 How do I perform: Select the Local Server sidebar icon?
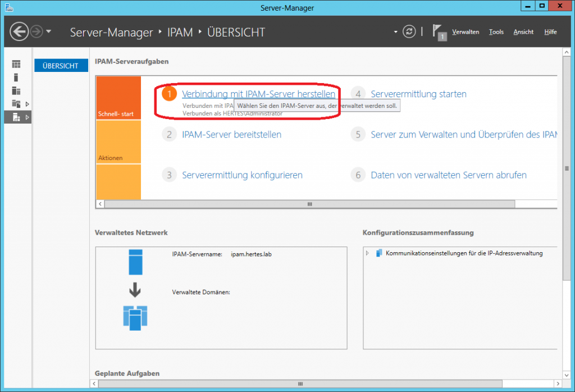click(16, 78)
